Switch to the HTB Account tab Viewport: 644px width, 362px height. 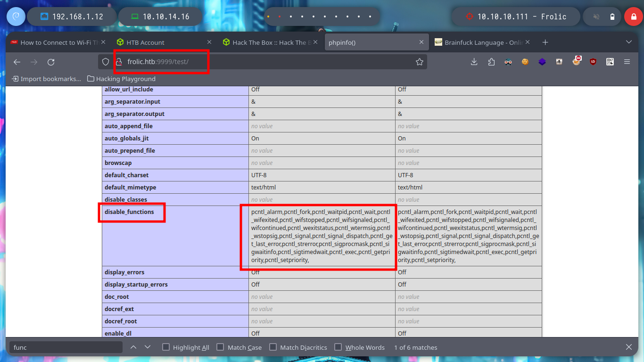pos(165,42)
